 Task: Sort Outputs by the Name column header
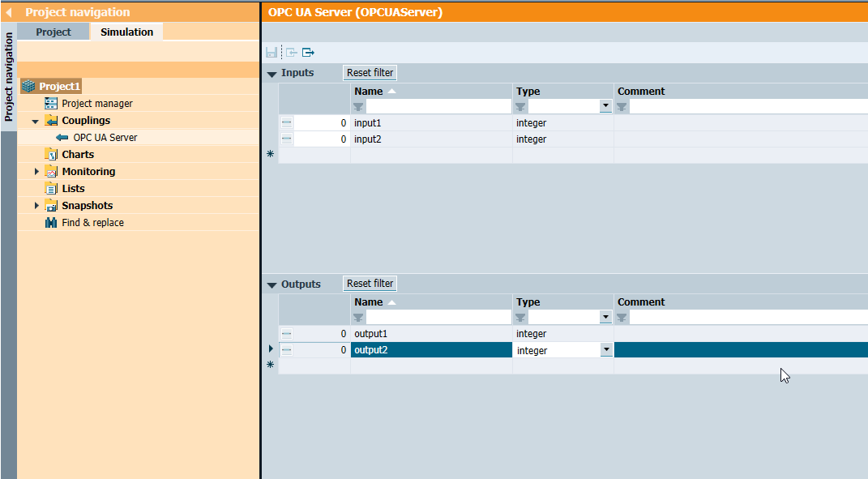(431, 302)
